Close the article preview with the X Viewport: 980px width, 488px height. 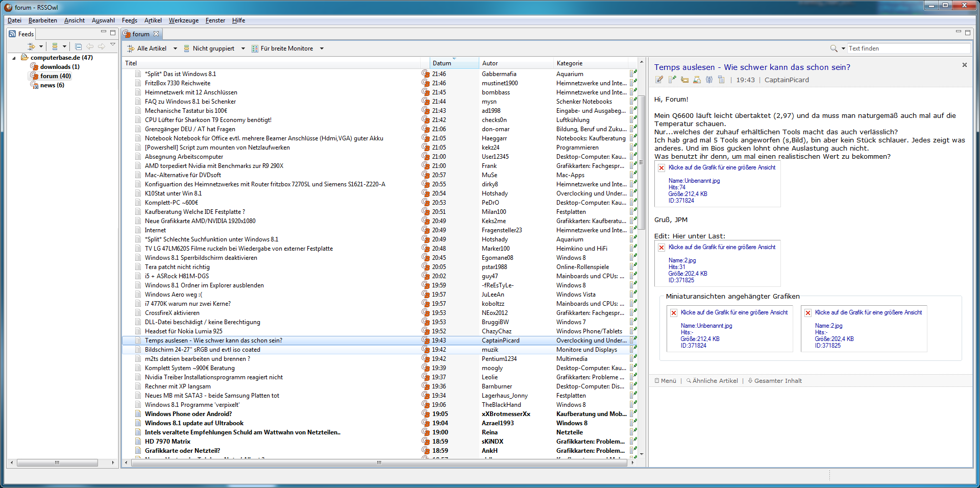965,65
